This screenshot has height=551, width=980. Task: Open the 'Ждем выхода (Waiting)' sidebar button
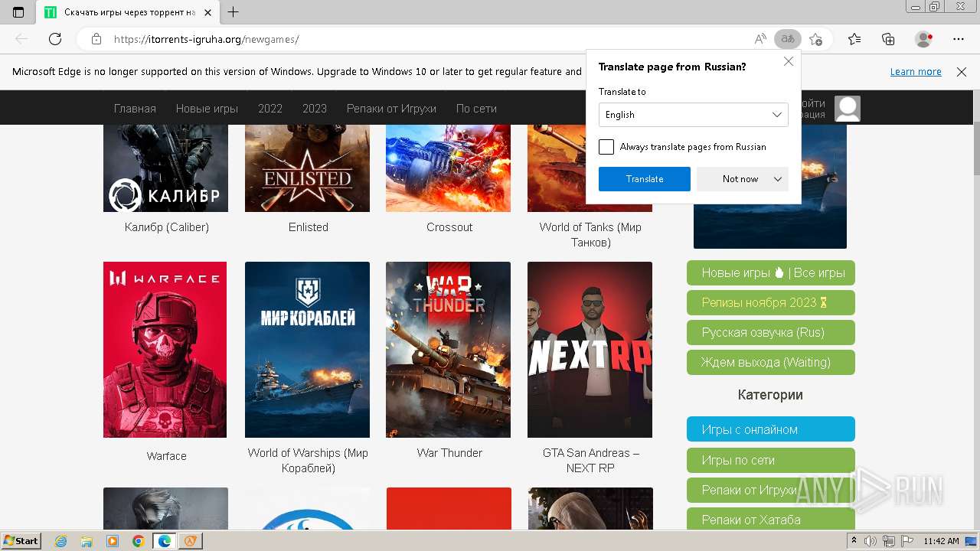771,362
